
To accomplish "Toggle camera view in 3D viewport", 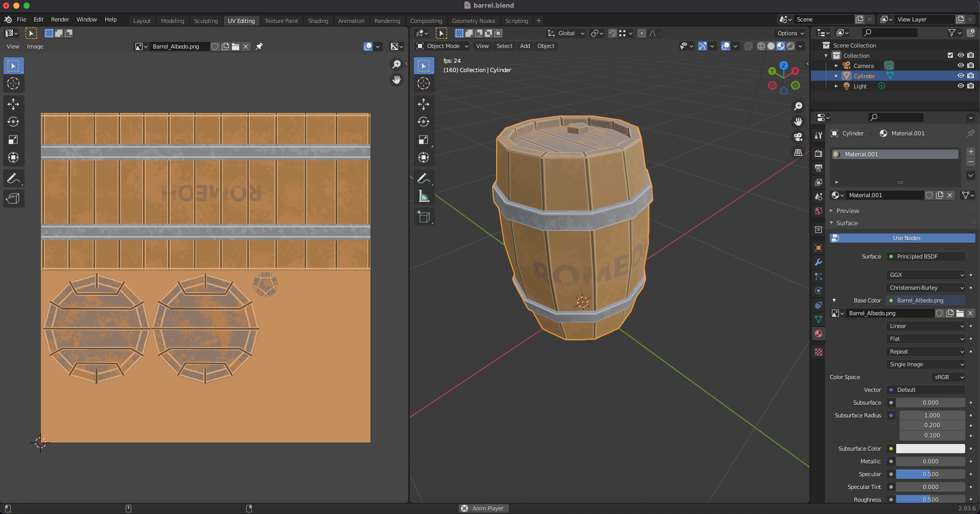I will coord(798,137).
